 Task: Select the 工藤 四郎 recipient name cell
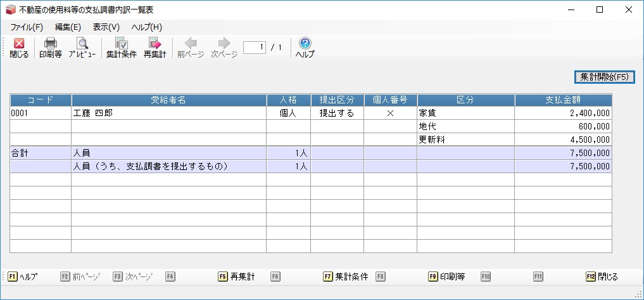(x=168, y=114)
